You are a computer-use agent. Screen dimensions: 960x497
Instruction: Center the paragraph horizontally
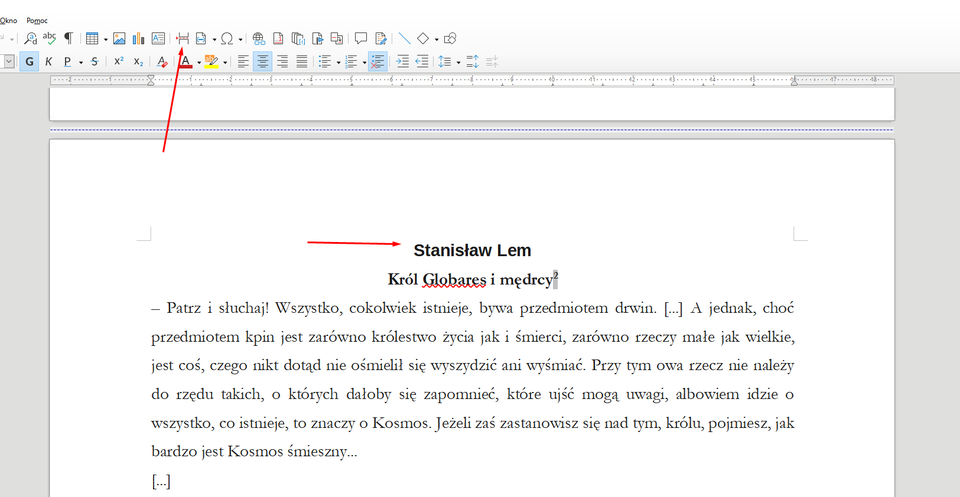coord(263,61)
